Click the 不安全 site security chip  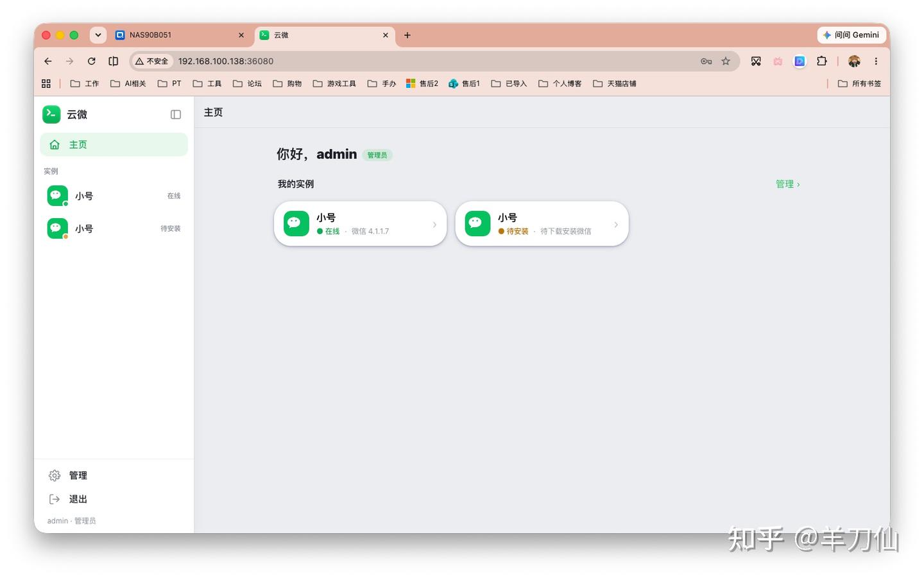click(x=152, y=61)
